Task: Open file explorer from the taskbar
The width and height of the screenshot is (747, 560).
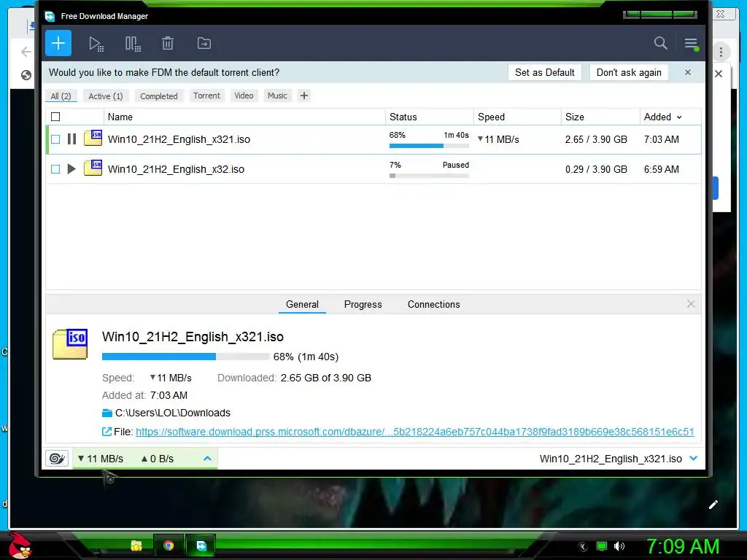Action: pos(136,545)
